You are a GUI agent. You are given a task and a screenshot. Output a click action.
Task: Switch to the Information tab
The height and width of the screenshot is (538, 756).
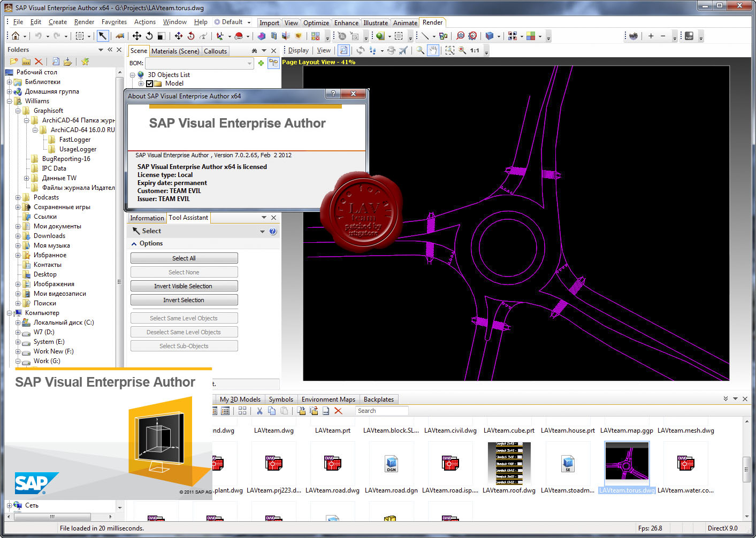point(147,218)
